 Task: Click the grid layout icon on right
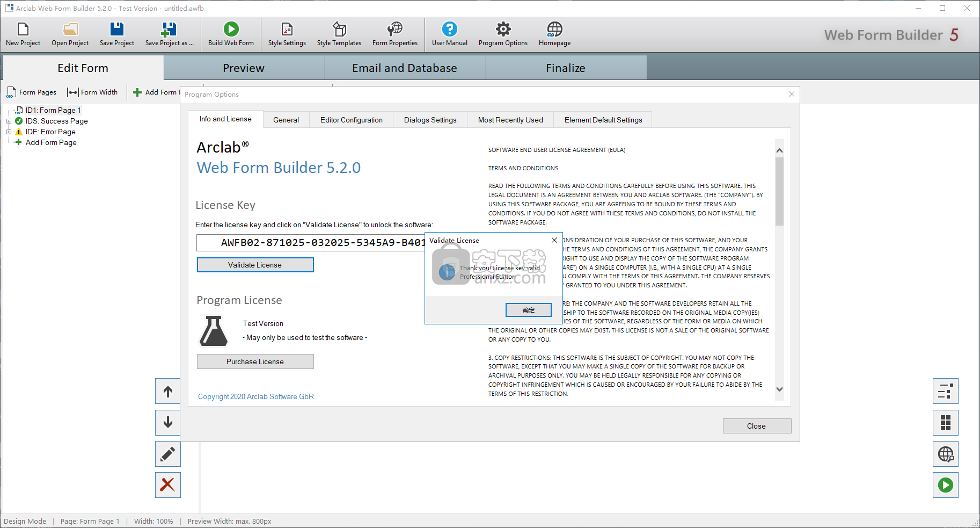coord(946,423)
